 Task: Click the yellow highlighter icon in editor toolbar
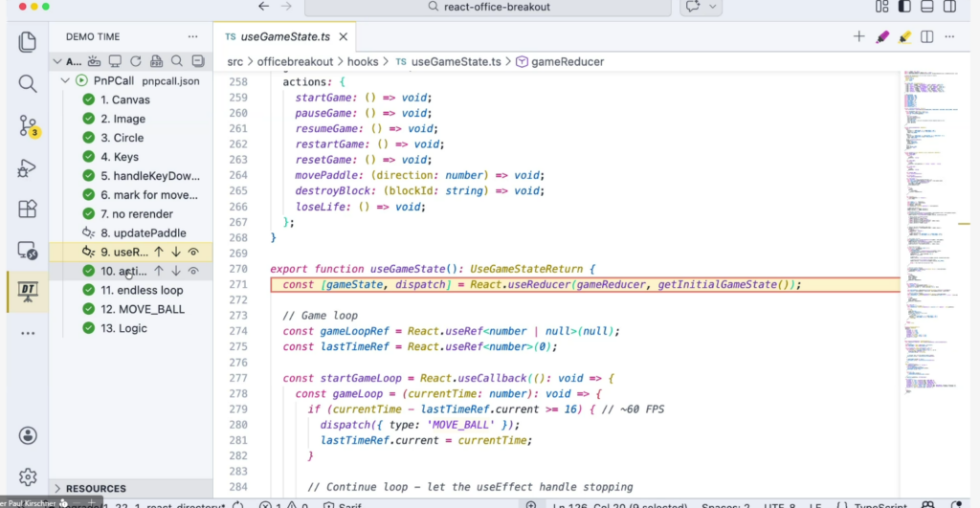(x=904, y=37)
